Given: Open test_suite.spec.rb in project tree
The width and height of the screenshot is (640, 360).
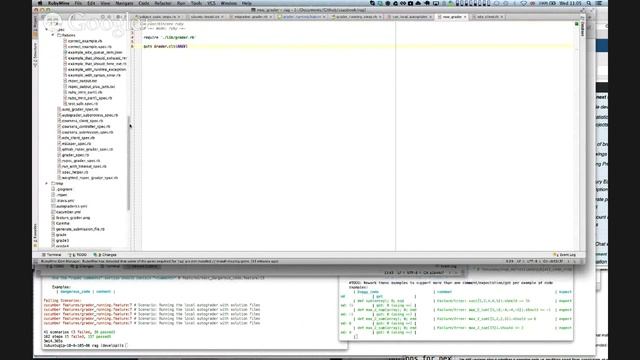Looking at the screenshot, I should pyautogui.click(x=81, y=104).
